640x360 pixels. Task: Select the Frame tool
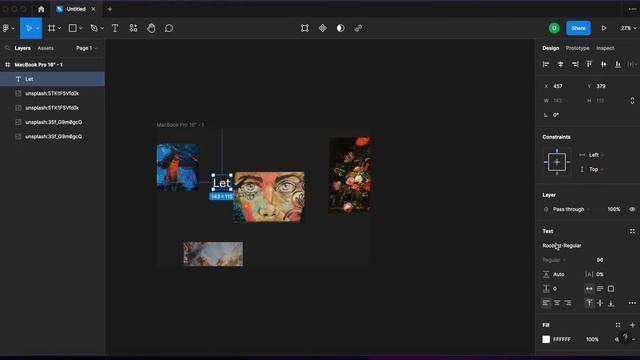51,28
